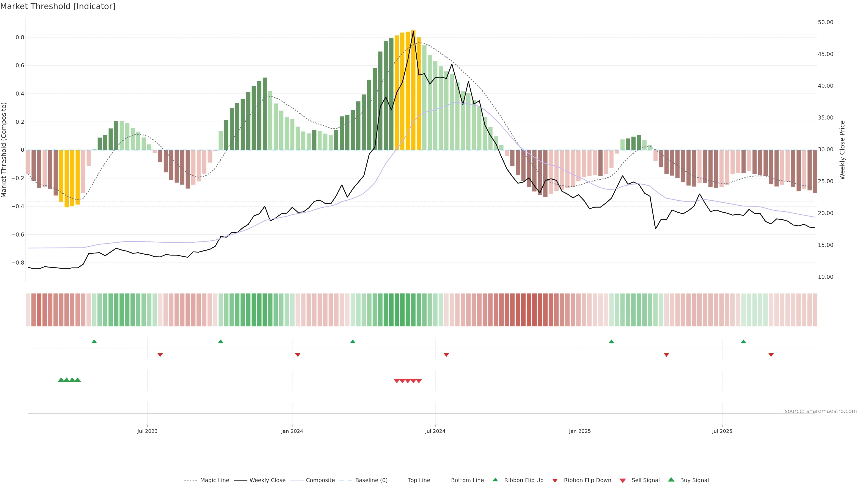Click the first green Buy Signal marker
Image resolution: width=868 pixels, height=488 pixels.
[x=61, y=380]
